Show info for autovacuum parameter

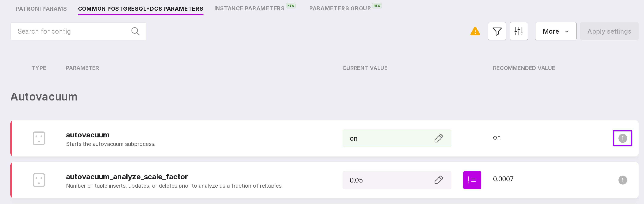(622, 138)
